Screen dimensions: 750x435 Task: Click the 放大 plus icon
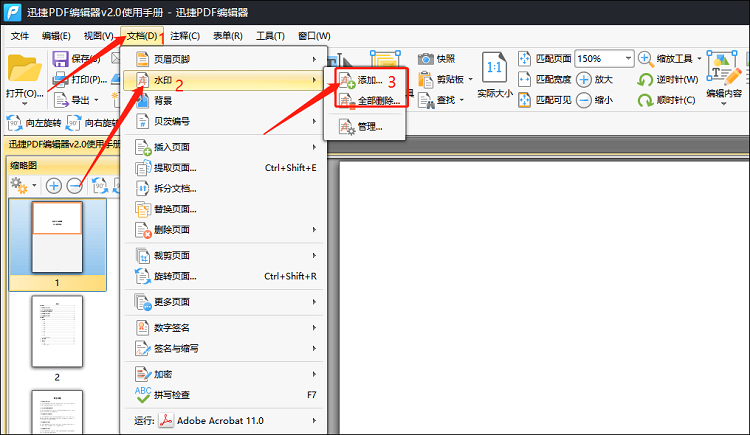[584, 79]
